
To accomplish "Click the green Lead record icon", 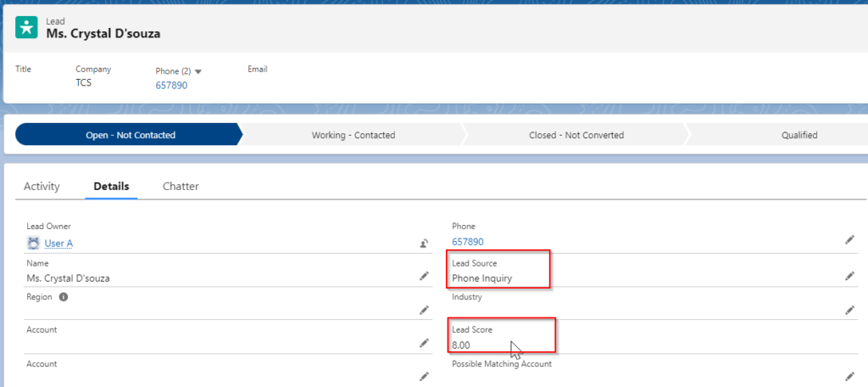I will (26, 26).
